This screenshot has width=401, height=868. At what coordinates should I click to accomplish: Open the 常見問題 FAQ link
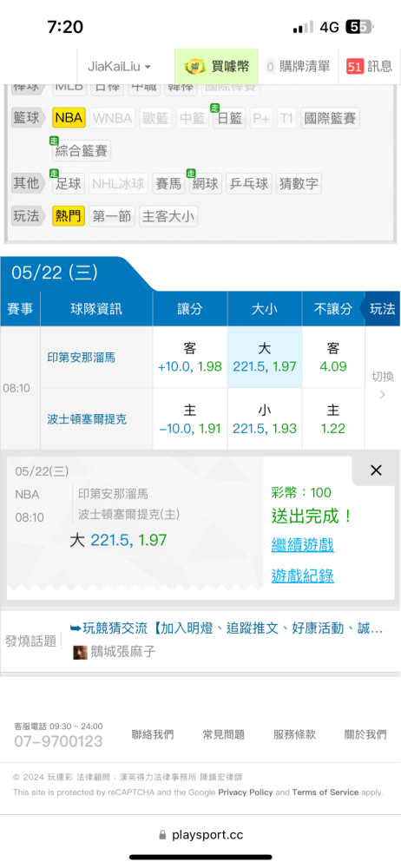click(223, 734)
